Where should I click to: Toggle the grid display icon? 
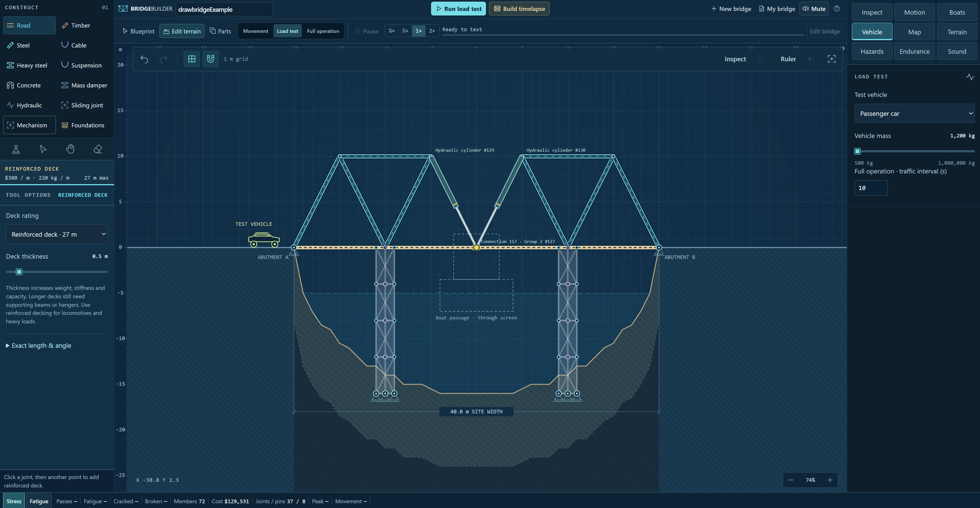coord(192,59)
